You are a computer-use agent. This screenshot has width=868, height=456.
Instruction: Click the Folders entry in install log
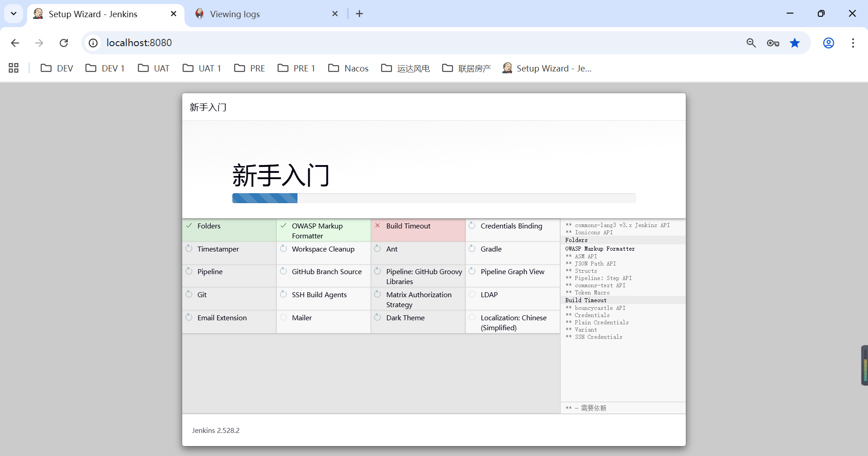[x=576, y=240]
